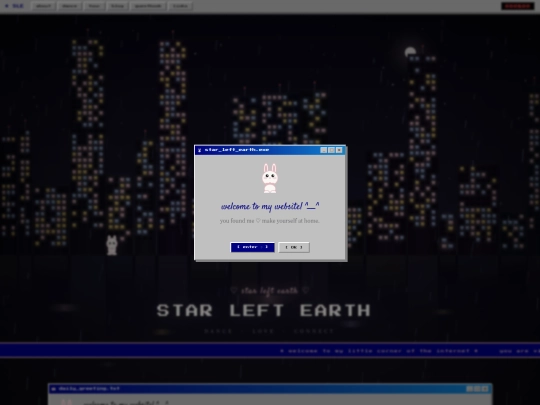
Task: Close the daily_greeting.txt window
Action: pyautogui.click(x=485, y=389)
